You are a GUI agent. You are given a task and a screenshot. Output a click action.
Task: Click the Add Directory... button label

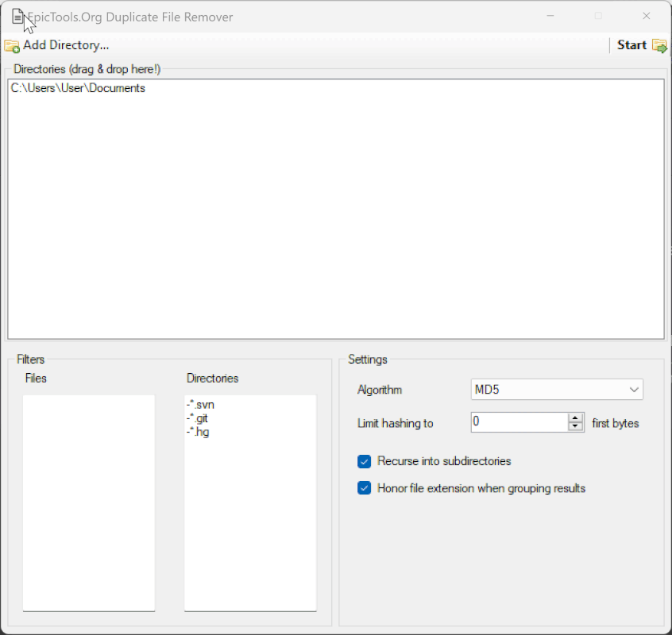click(66, 45)
